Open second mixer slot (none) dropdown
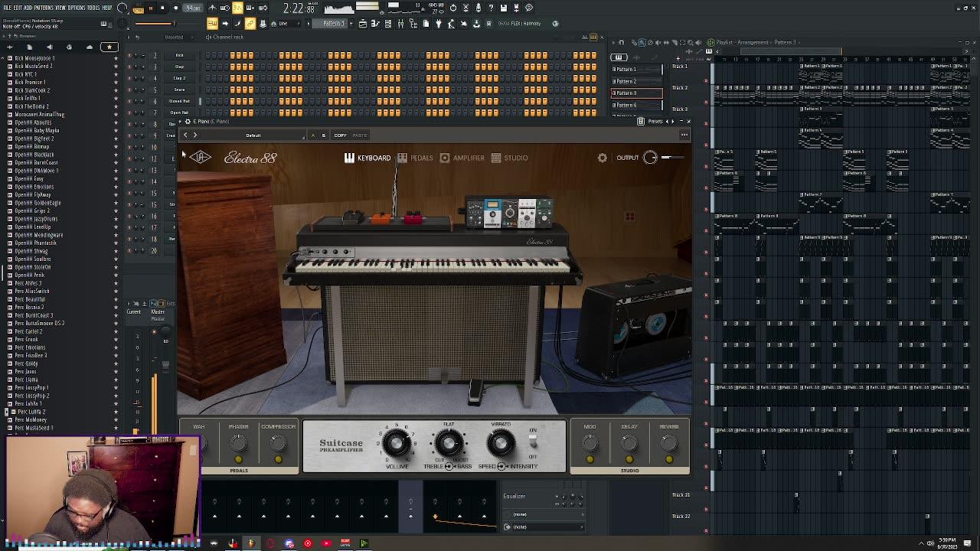980x551 pixels. click(544, 527)
